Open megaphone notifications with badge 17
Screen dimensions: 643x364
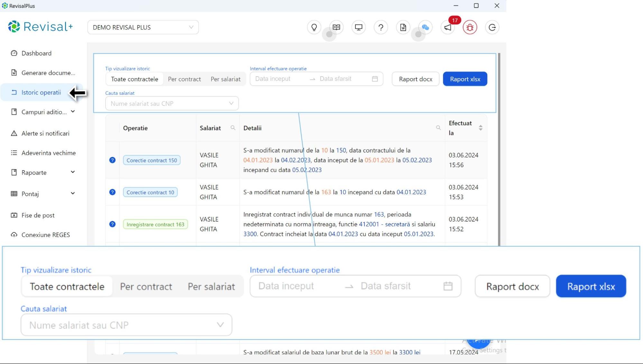pos(448,27)
